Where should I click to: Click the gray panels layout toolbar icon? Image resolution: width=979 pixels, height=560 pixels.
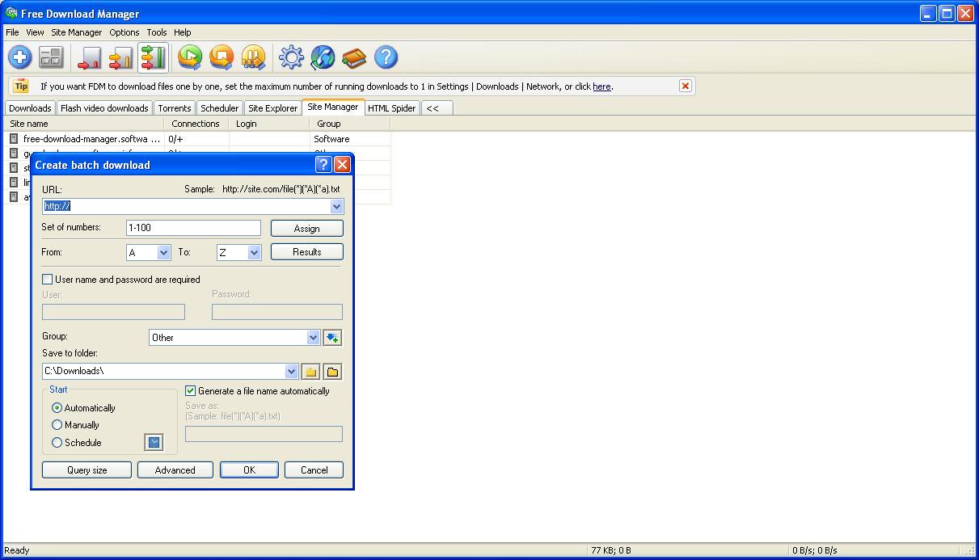(52, 57)
